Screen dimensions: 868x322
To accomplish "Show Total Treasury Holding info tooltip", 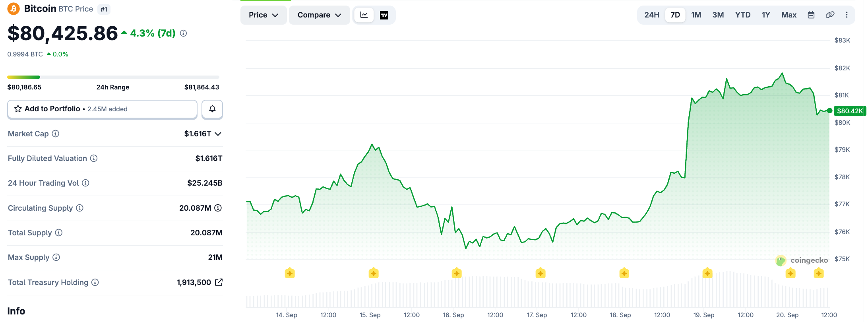I will click(95, 282).
